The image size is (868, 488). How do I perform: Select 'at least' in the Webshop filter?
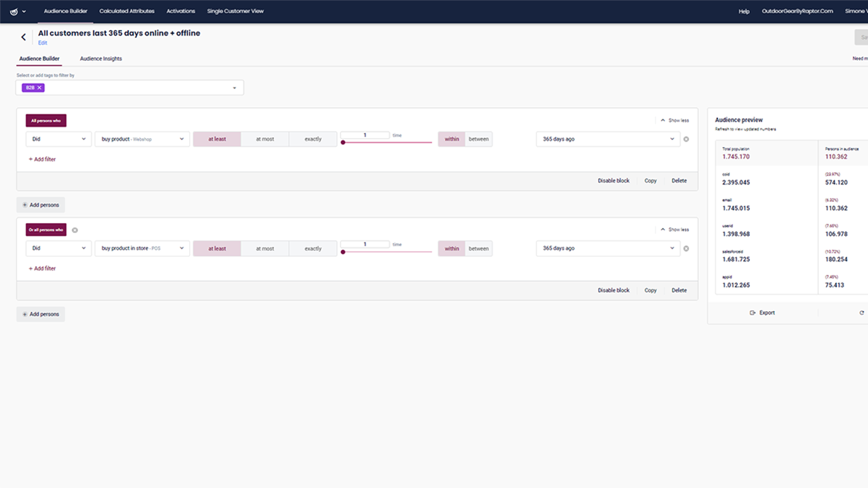tap(217, 139)
